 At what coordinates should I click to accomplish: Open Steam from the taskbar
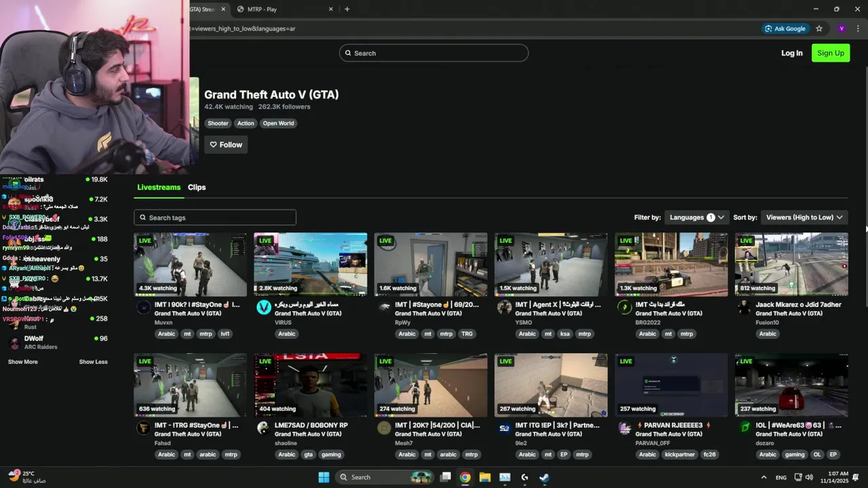(545, 477)
